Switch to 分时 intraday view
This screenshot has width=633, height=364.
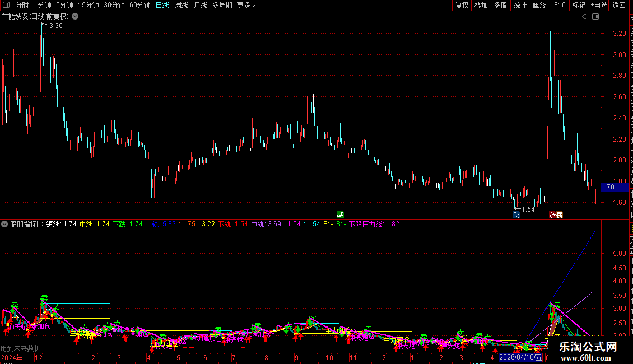pos(22,5)
